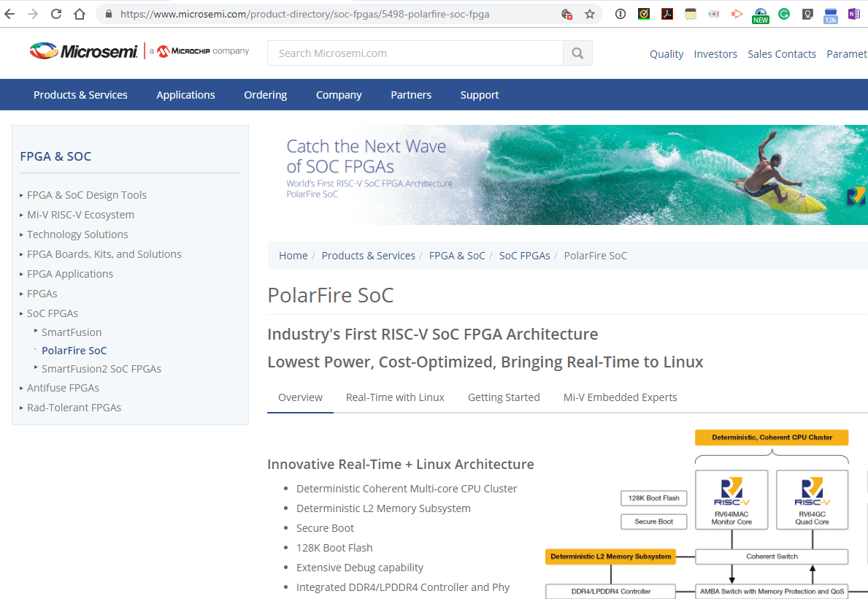The height and width of the screenshot is (599, 868).
Task: Click the Search Microsemi.com field
Action: (x=415, y=53)
